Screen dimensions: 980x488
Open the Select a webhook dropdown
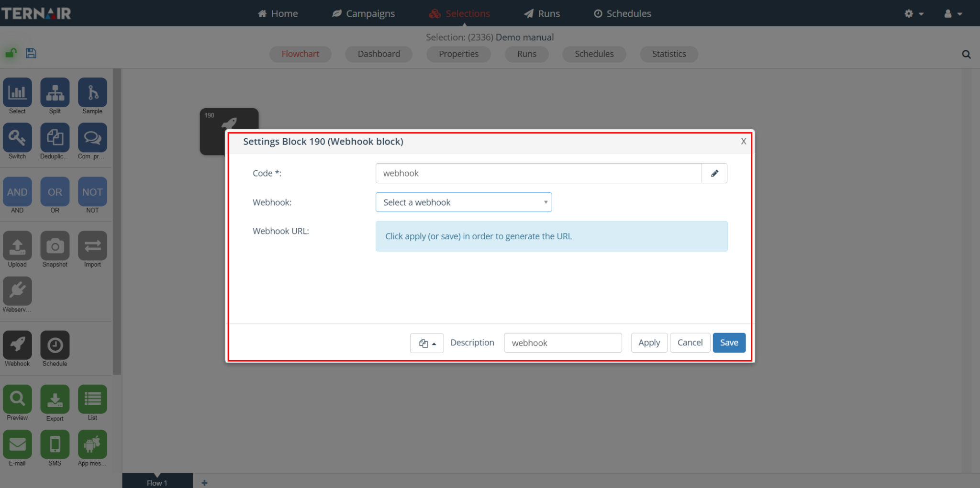pyautogui.click(x=464, y=202)
